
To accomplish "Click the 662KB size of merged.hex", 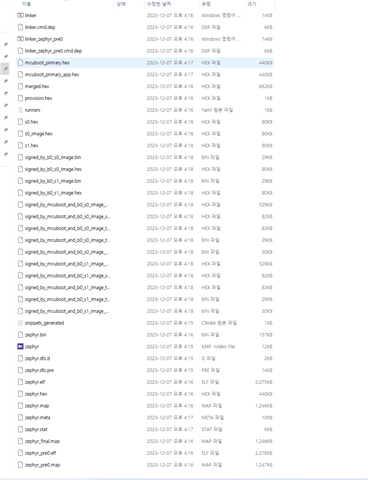I will 266,86.
